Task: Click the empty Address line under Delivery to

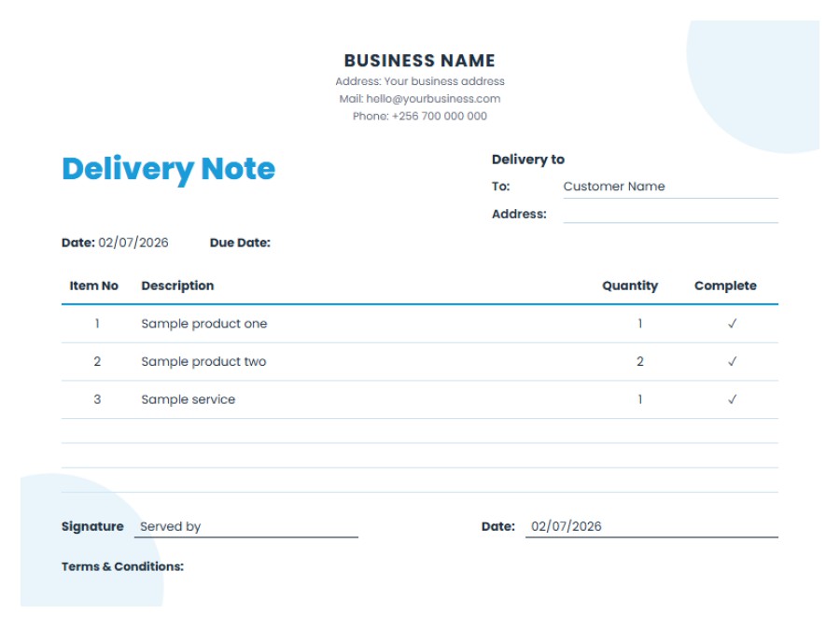Action: [x=670, y=214]
